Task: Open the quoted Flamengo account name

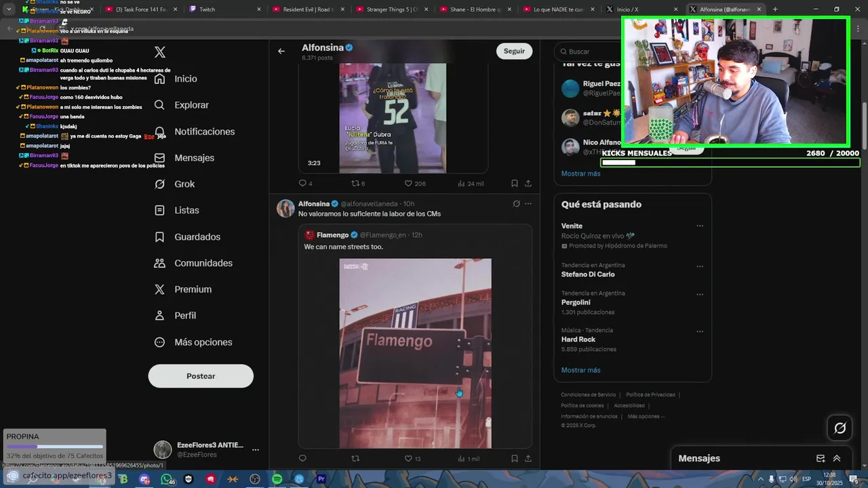Action: (332, 235)
